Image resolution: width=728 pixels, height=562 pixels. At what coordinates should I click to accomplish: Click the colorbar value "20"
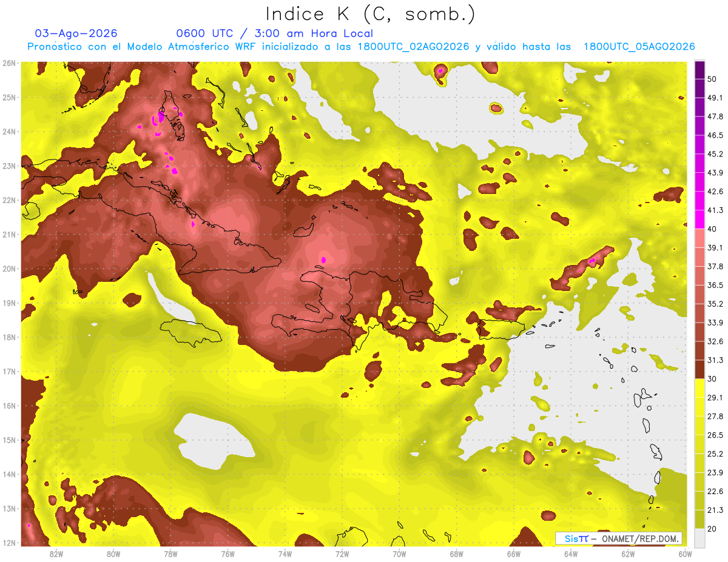713,529
